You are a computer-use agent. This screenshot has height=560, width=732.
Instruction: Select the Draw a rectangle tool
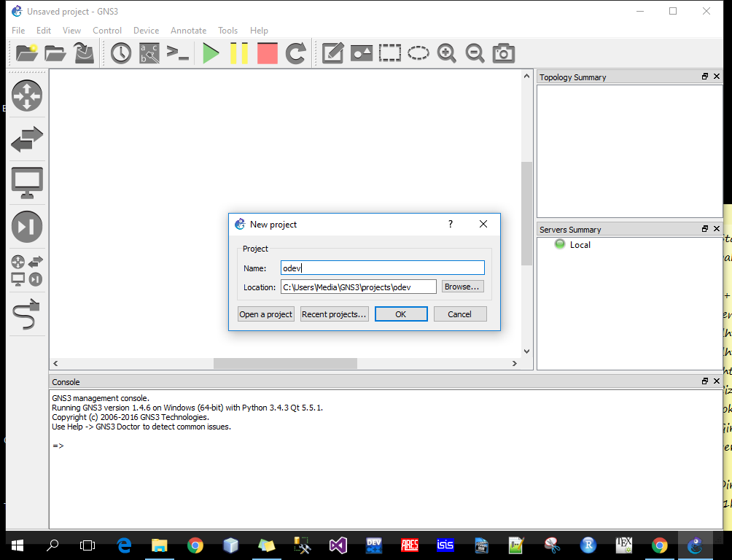click(x=390, y=53)
